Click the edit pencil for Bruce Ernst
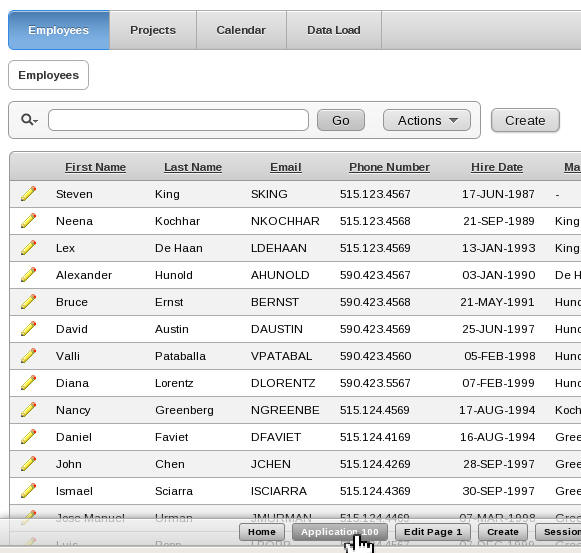The width and height of the screenshot is (581, 553). click(29, 302)
